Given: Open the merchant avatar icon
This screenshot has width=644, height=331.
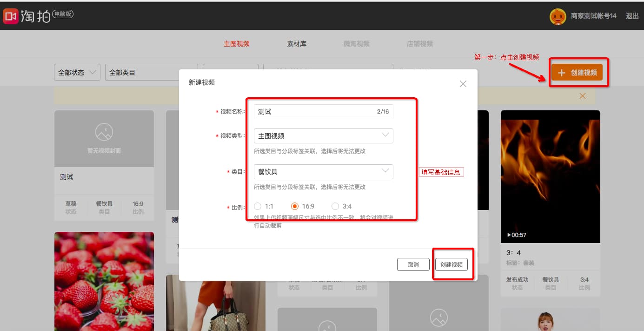Looking at the screenshot, I should pos(558,16).
